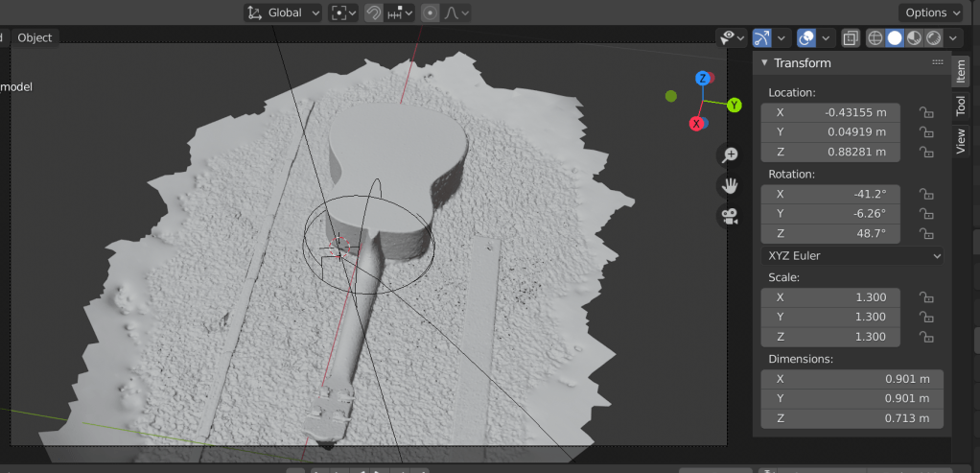This screenshot has width=980, height=473.
Task: Switch to the Tool sidebar tab
Action: click(960, 106)
